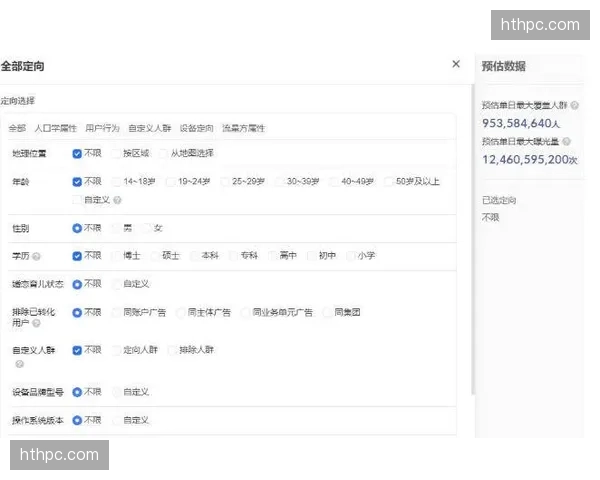
Task: Uncheck 不限 in the 年龄 row
Action: point(77,181)
